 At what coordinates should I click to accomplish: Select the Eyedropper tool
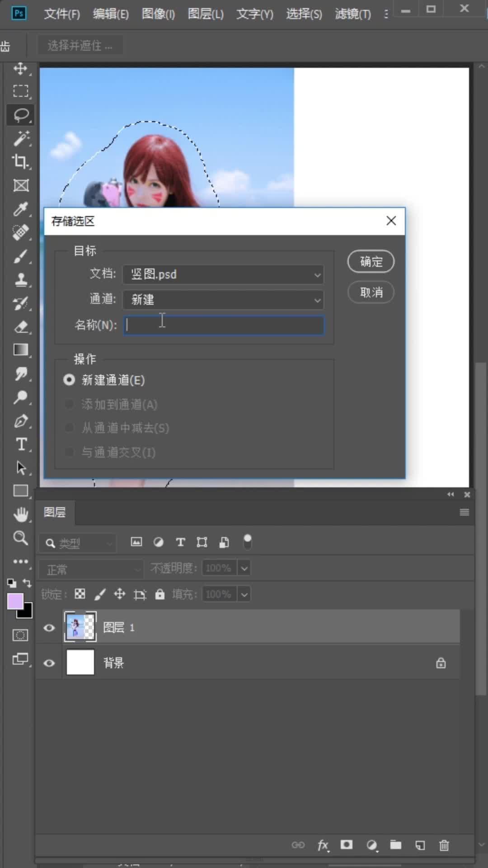click(x=20, y=209)
